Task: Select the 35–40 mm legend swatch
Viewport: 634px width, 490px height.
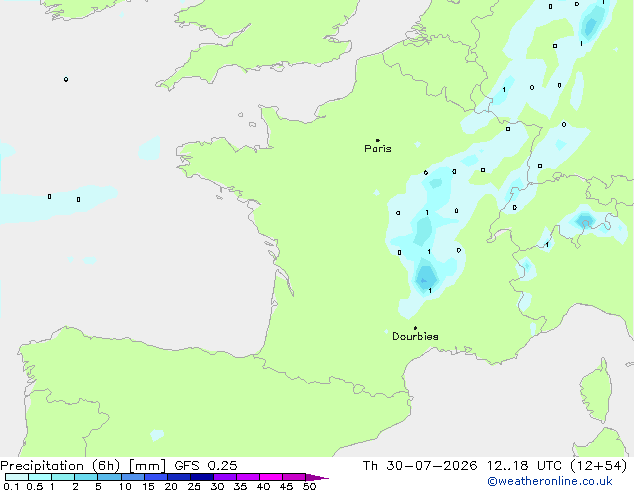Action: [x=248, y=477]
